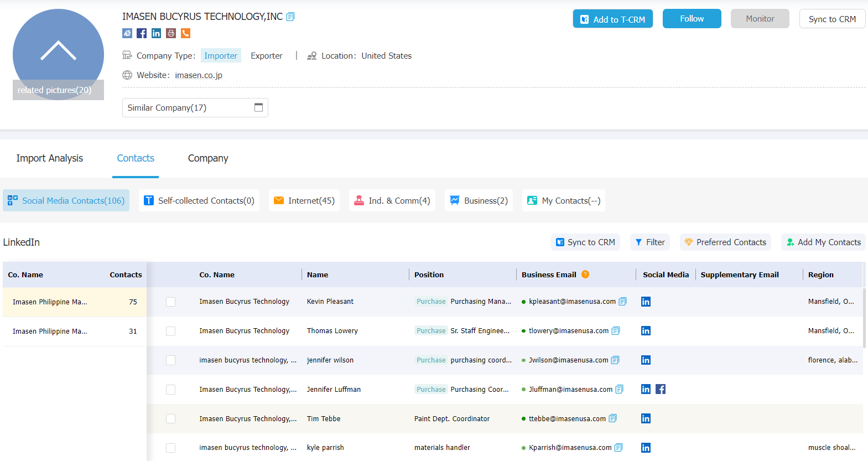Screen dimensions: 868x461
Task: Select the checkbox for Thomas Lowery
Action: pos(170,331)
